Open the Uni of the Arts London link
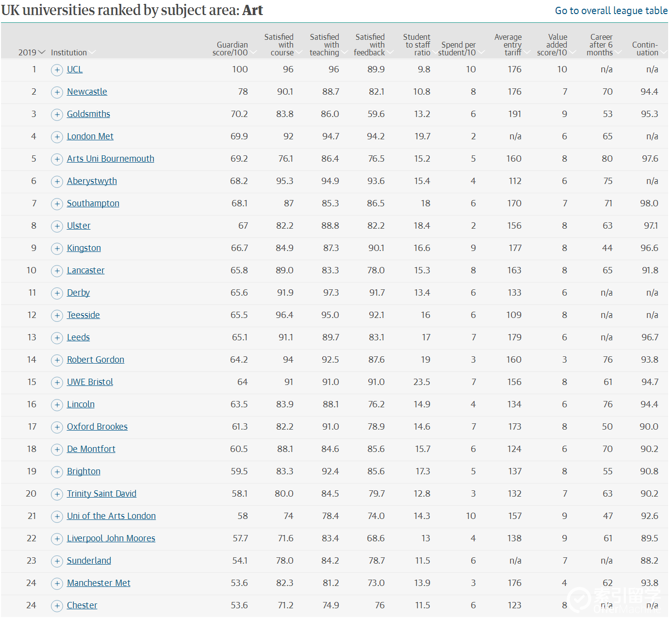Screen dimensions: 672x618 pyautogui.click(x=112, y=516)
